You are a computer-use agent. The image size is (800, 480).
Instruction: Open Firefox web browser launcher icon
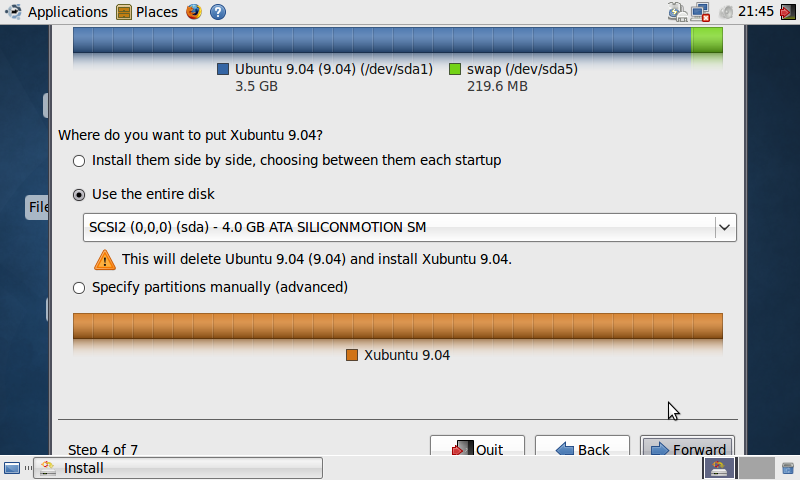pyautogui.click(x=194, y=11)
